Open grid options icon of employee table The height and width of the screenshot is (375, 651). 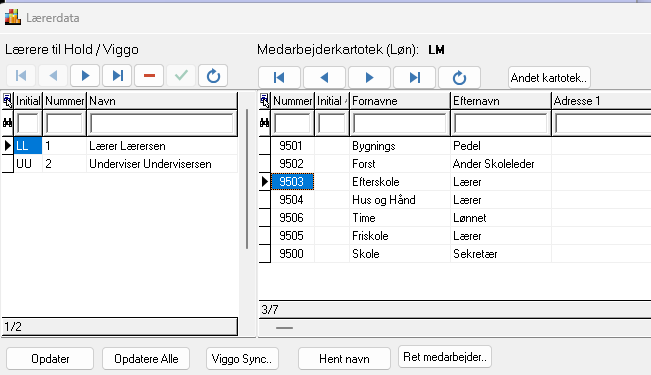[264, 100]
